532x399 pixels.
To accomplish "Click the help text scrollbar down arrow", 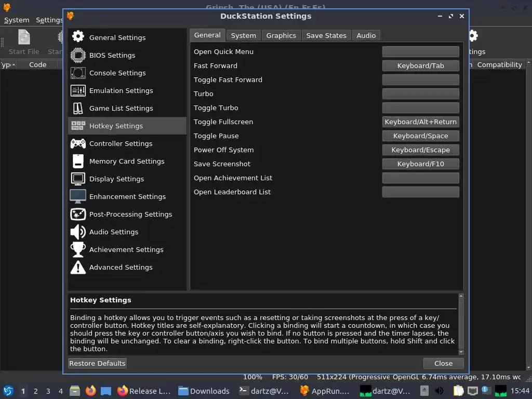I will click(461, 352).
